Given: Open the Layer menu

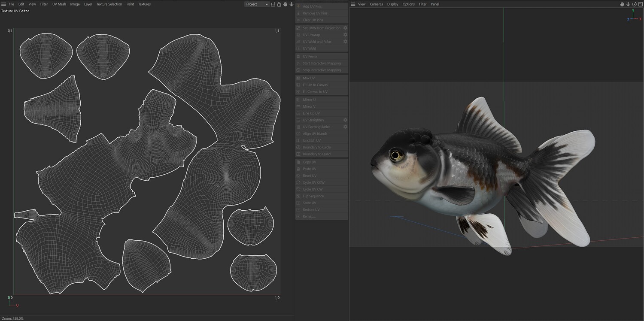Looking at the screenshot, I should coord(88,4).
